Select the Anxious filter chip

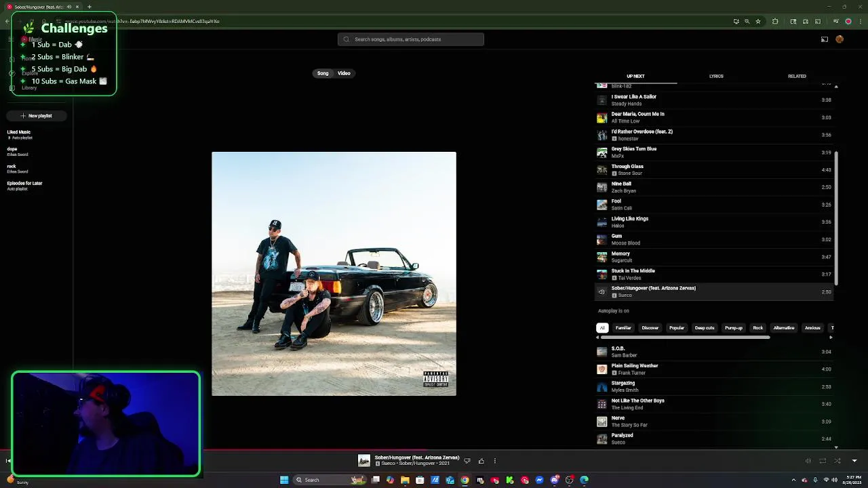coord(812,328)
